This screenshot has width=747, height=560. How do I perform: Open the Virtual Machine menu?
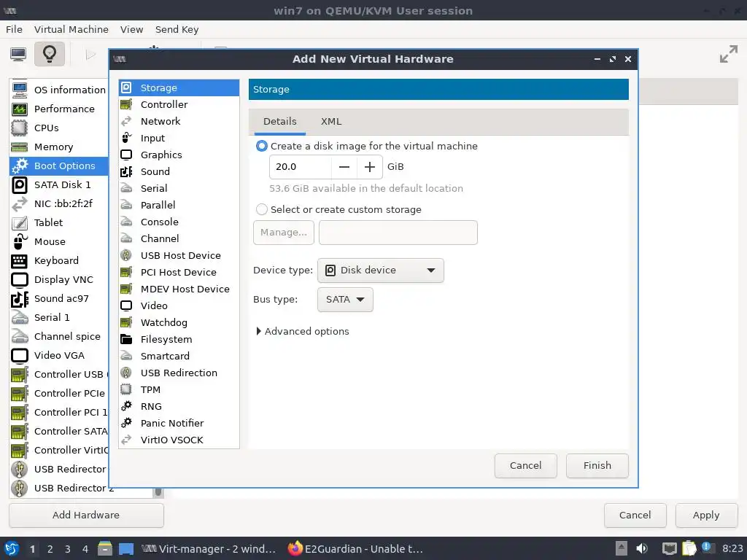pyautogui.click(x=71, y=29)
